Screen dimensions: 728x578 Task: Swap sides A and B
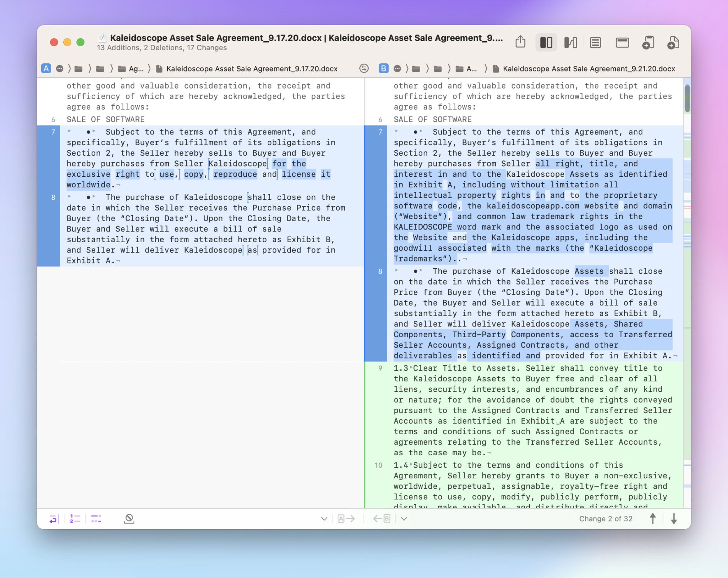(x=364, y=68)
